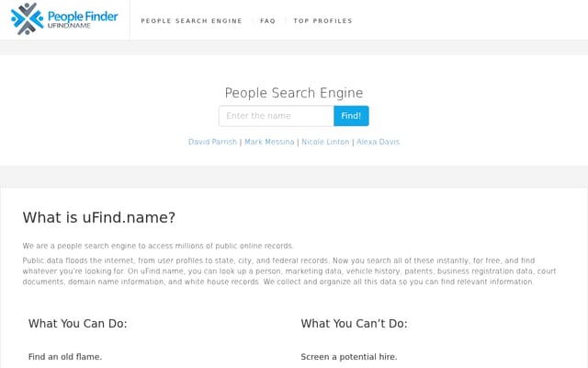Open the Nicole Linton profile link
The width and height of the screenshot is (588, 368).
pos(325,142)
